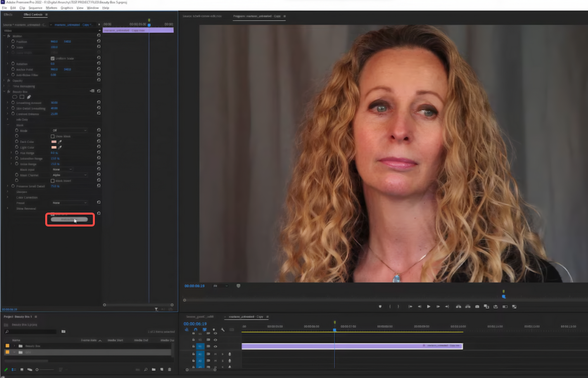The height and width of the screenshot is (378, 588).
Task: Switch project panel to Icon View
Action: (x=22, y=370)
